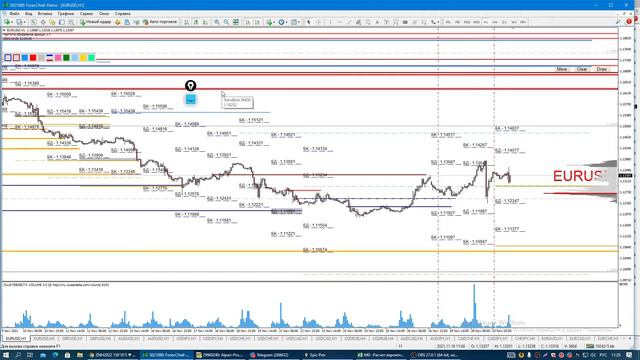The height and width of the screenshot is (360, 640).
Task: Select the trendline drawing tool
Action: click(349, 22)
